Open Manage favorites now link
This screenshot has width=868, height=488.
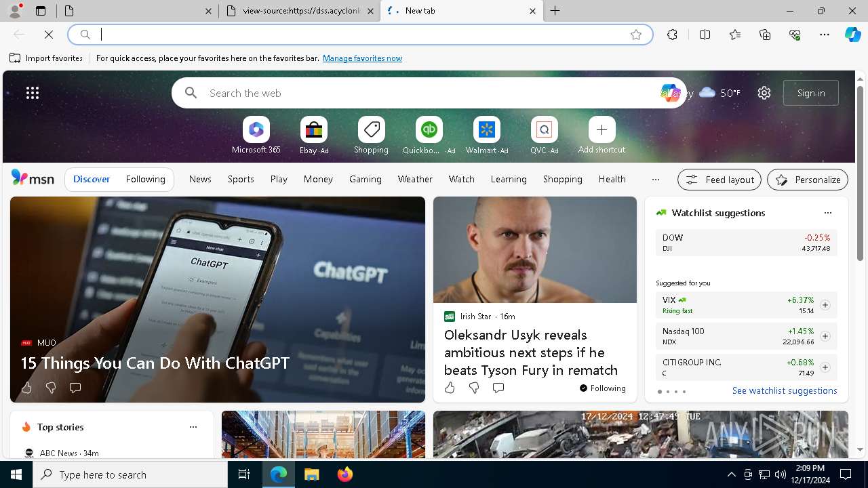[x=362, y=58]
